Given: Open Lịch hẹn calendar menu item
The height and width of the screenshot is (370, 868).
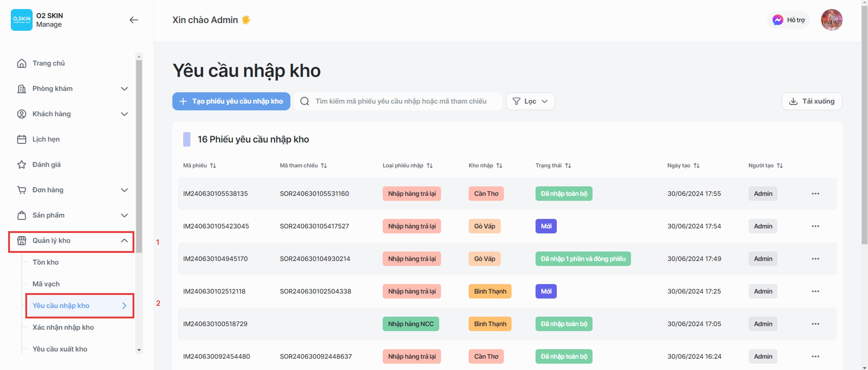Looking at the screenshot, I should tap(46, 139).
